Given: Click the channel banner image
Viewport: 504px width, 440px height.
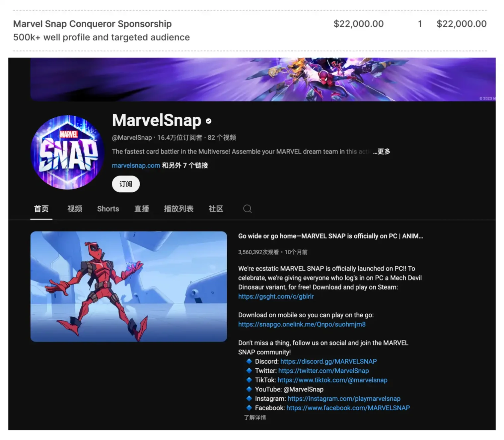Looking at the screenshot, I should coord(263,80).
